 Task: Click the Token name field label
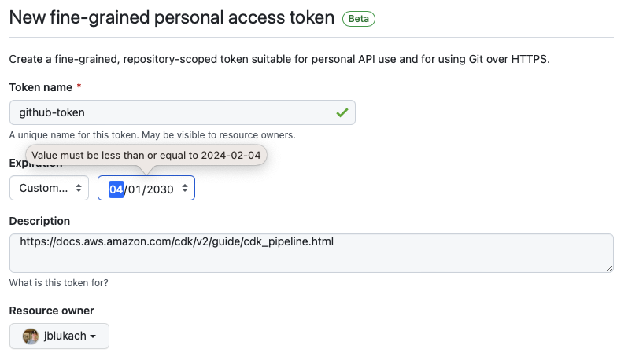click(x=39, y=87)
